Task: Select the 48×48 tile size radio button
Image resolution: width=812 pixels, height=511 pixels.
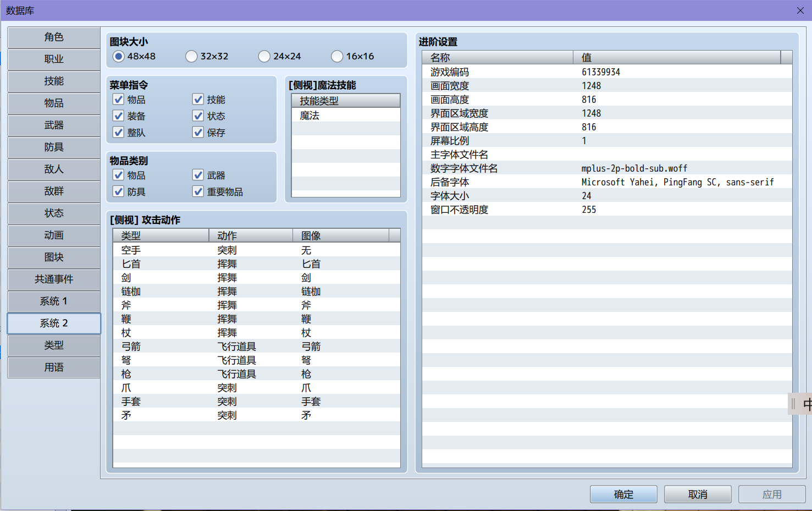Action: [119, 56]
